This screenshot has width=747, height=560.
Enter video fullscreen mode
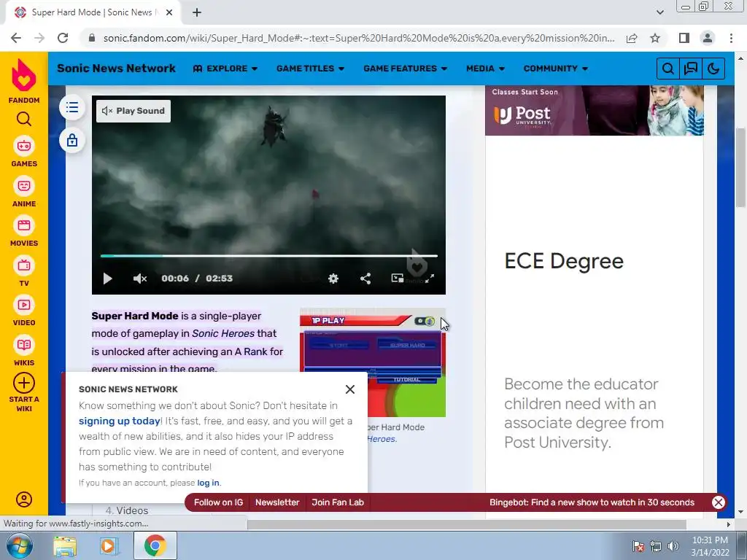pos(430,279)
